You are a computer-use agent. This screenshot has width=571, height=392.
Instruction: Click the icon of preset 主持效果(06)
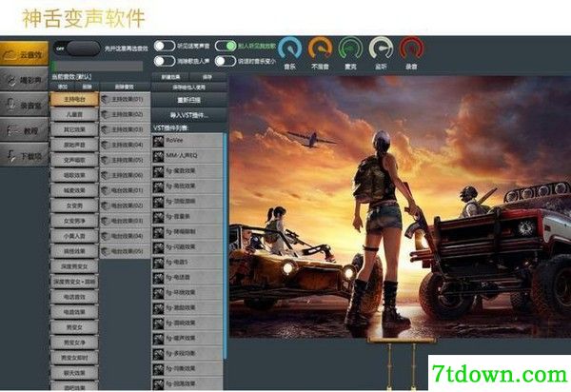(106, 175)
